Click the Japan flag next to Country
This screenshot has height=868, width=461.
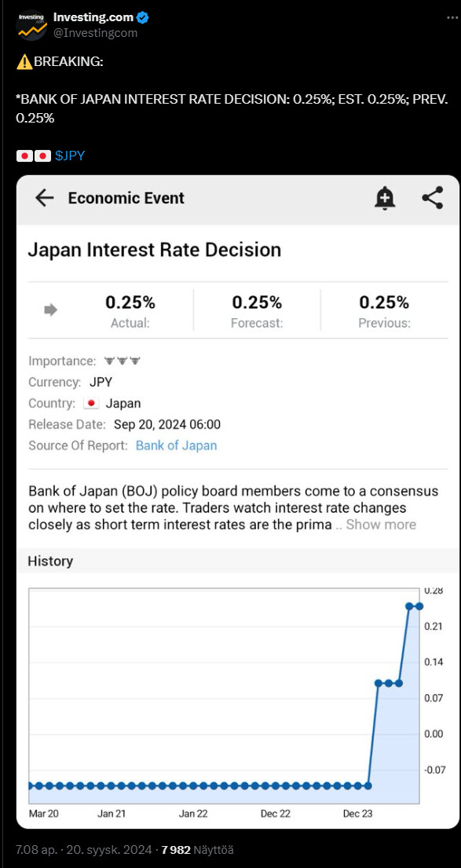[91, 403]
